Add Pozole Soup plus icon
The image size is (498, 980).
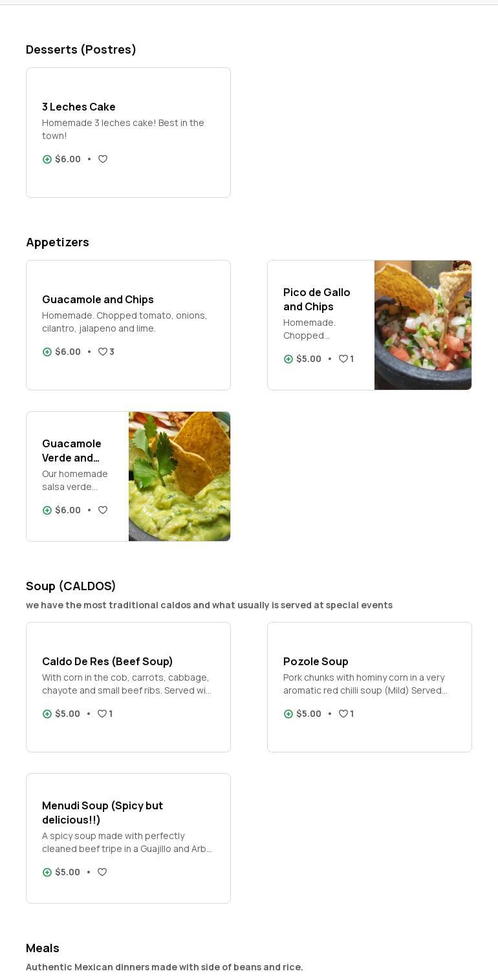(x=288, y=714)
